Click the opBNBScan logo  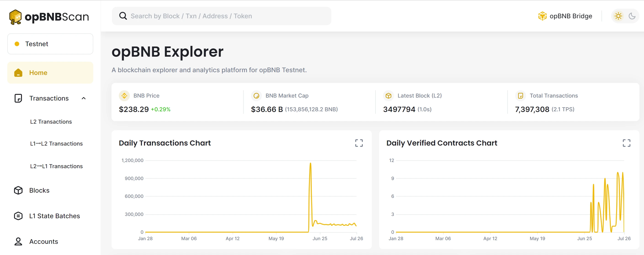pos(49,17)
